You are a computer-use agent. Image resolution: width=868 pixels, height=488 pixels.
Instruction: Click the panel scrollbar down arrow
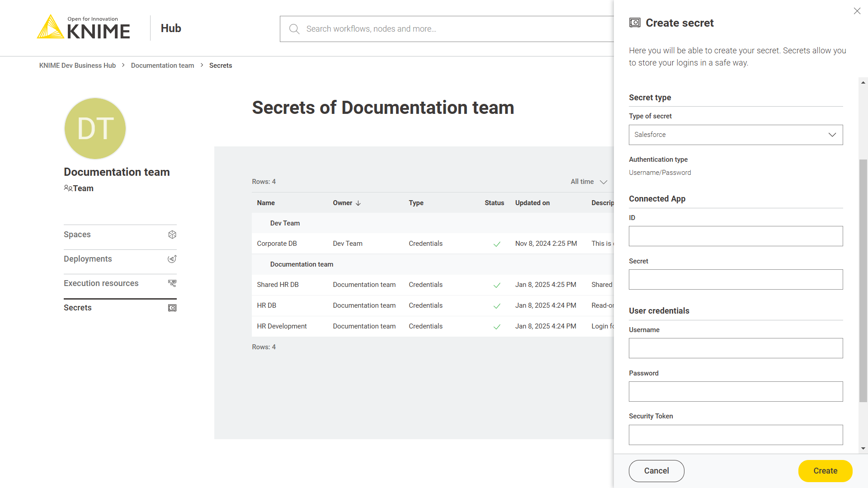[863, 448]
